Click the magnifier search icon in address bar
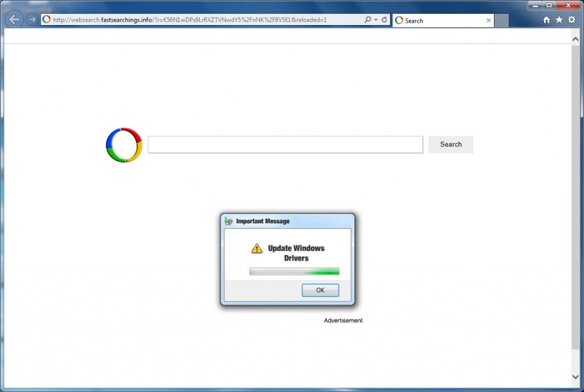Screen dimensions: 584x392 tap(368, 19)
